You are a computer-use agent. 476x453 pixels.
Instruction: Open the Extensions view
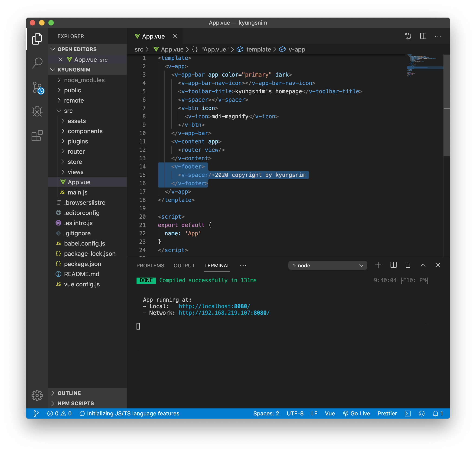click(x=37, y=136)
